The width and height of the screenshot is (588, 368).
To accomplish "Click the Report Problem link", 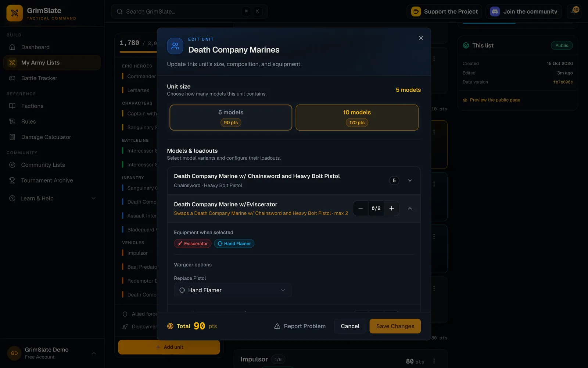I will pos(300,326).
